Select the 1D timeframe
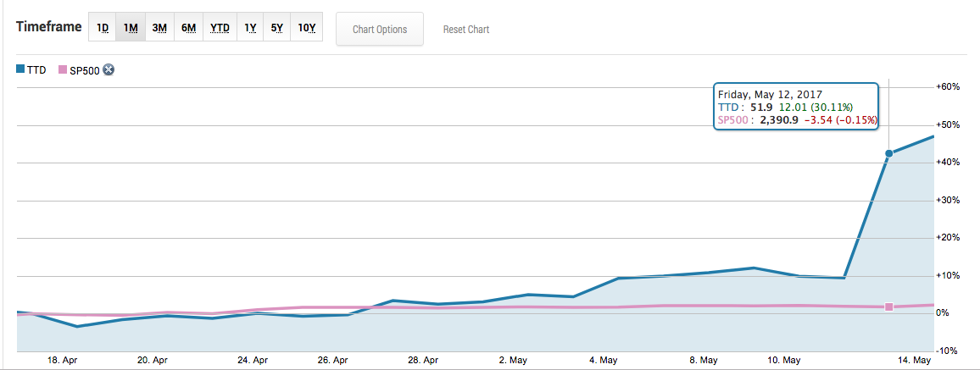 (103, 28)
